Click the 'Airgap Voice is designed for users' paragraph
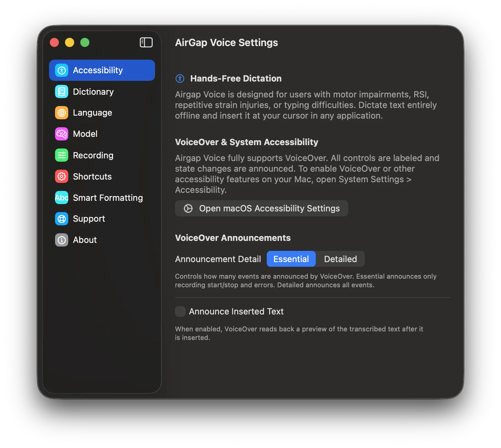The width and height of the screenshot is (501, 448). tap(306, 105)
